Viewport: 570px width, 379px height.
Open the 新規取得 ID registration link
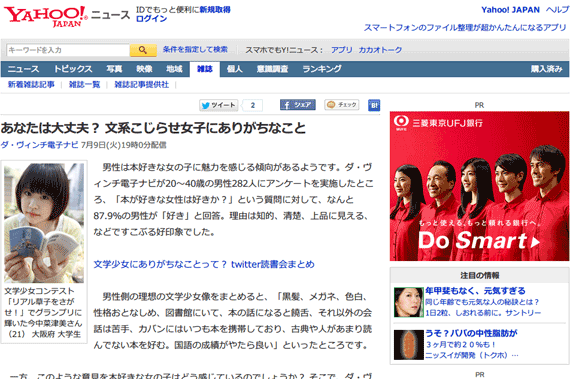(215, 9)
